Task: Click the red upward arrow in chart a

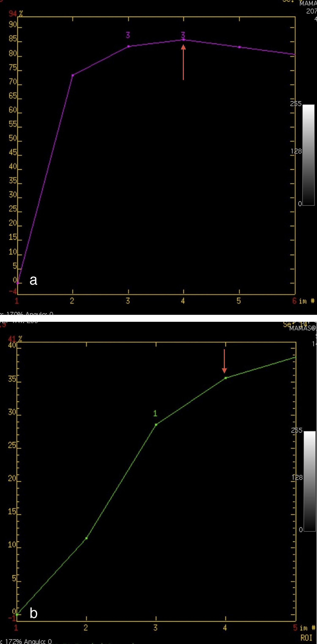Action: (183, 63)
